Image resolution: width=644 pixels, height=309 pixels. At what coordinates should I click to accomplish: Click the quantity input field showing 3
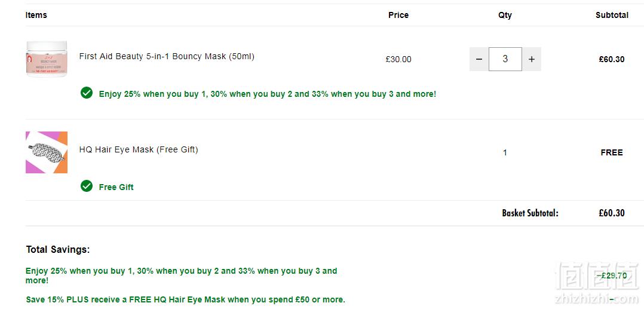(505, 59)
